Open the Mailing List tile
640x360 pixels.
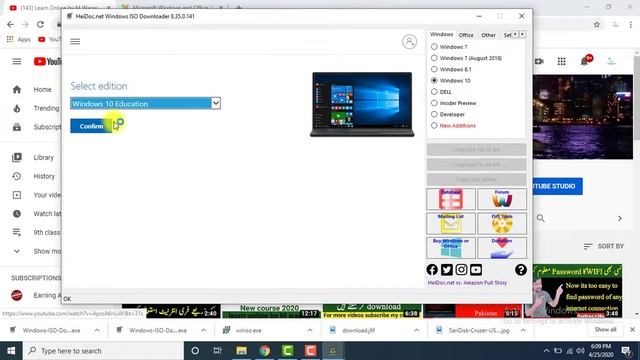coord(451,223)
